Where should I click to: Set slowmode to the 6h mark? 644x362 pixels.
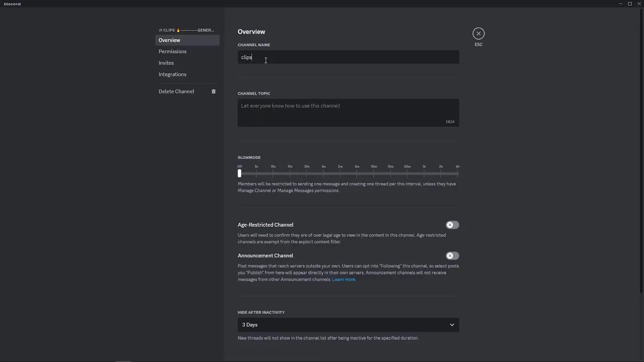click(x=457, y=173)
